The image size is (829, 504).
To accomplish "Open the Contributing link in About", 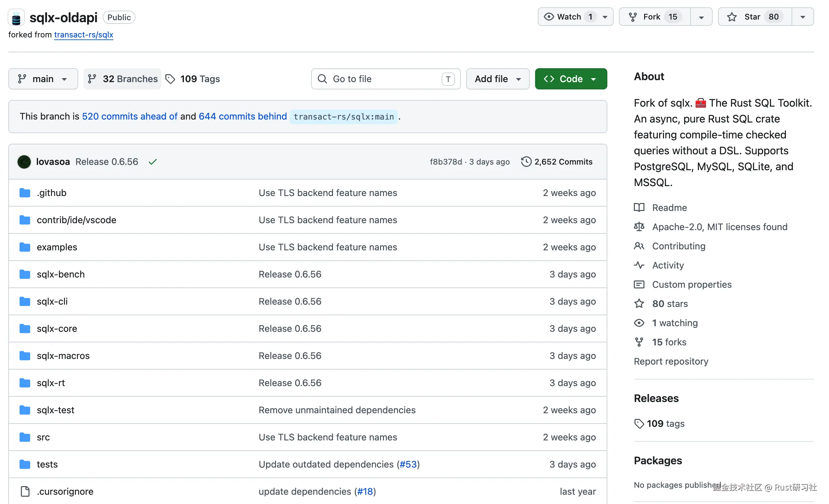I will [679, 246].
